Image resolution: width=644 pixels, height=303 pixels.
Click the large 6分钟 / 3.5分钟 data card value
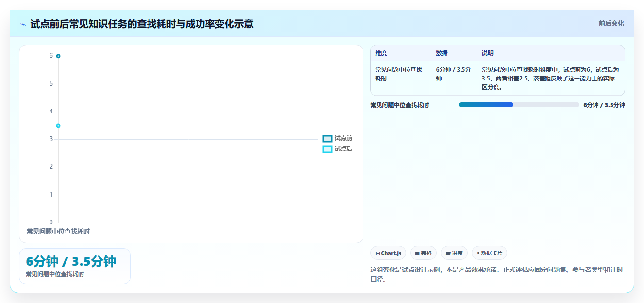click(x=71, y=261)
